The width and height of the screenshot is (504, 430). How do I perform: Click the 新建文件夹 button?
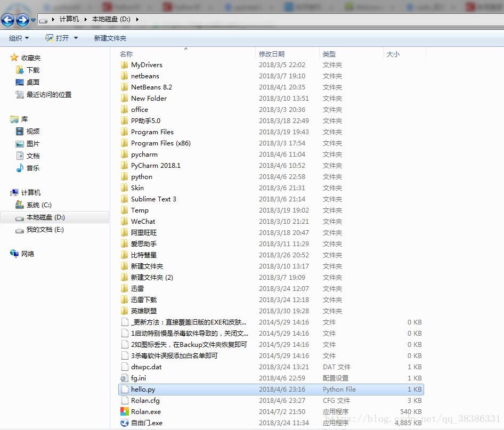(110, 38)
